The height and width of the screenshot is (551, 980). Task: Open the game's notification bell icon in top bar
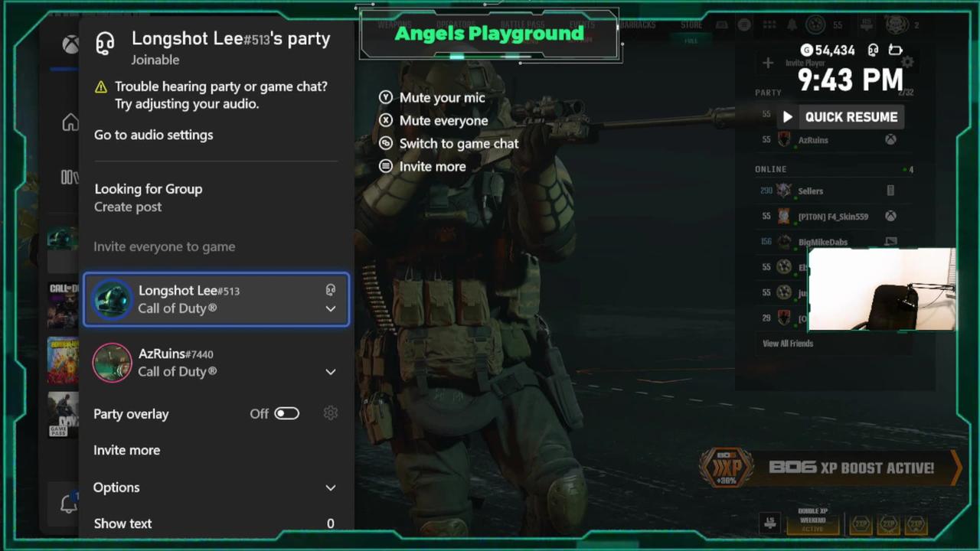click(792, 25)
